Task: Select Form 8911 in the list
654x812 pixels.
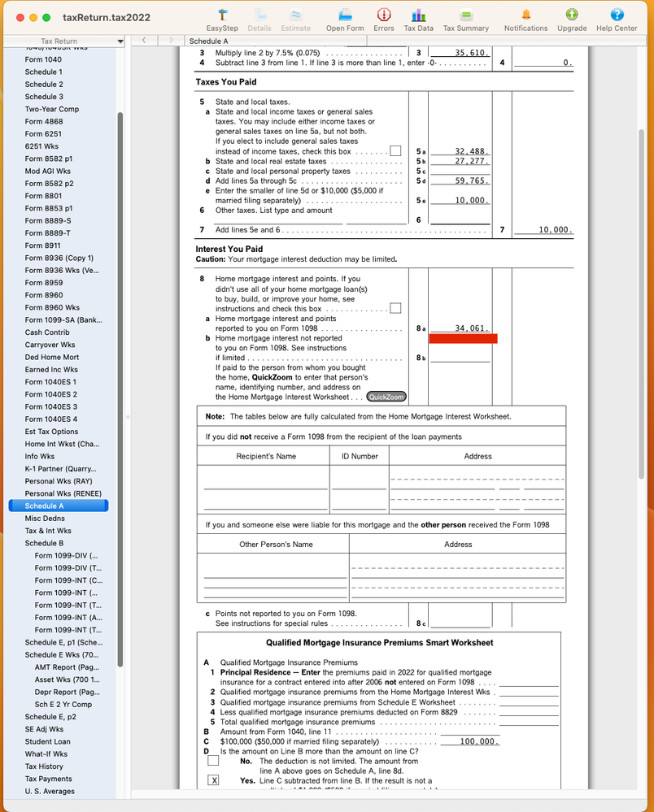Action: pyautogui.click(x=42, y=246)
